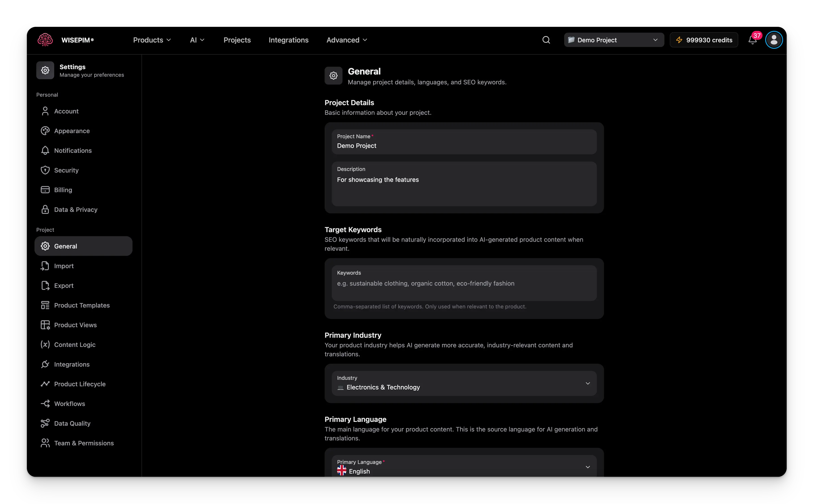Image resolution: width=814 pixels, height=504 pixels.
Task: Select the Appearance palette icon in sidebar
Action: [x=45, y=131]
